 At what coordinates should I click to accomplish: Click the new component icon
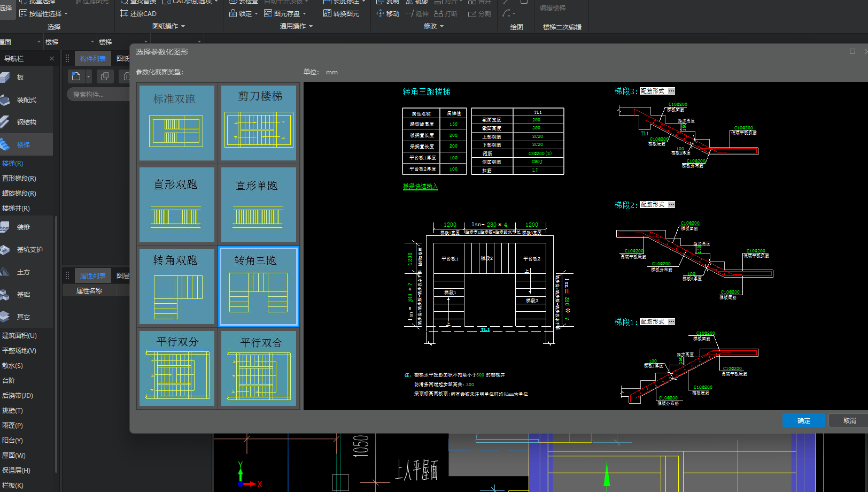point(76,76)
